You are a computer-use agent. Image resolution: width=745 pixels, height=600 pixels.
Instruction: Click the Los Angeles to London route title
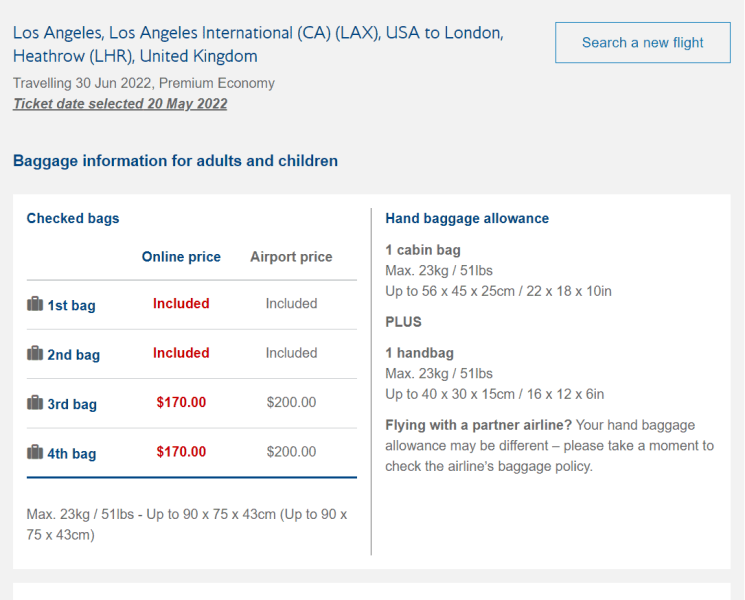[x=258, y=44]
